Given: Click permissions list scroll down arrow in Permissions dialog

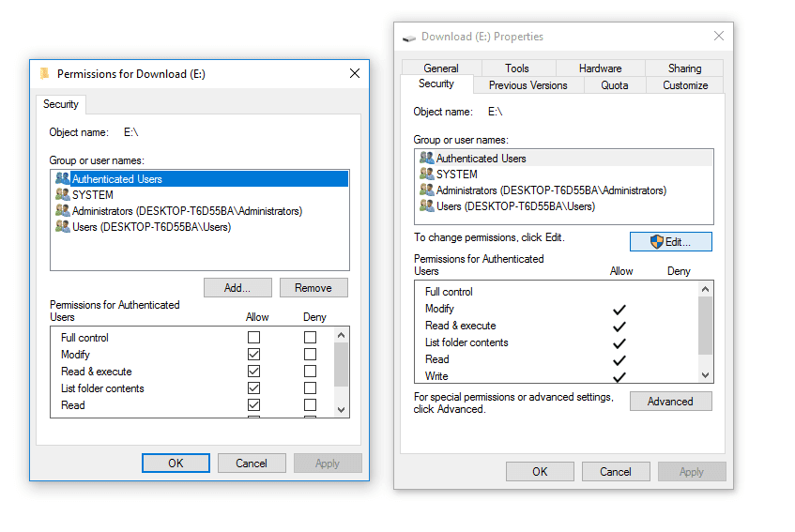Looking at the screenshot, I should (x=342, y=410).
